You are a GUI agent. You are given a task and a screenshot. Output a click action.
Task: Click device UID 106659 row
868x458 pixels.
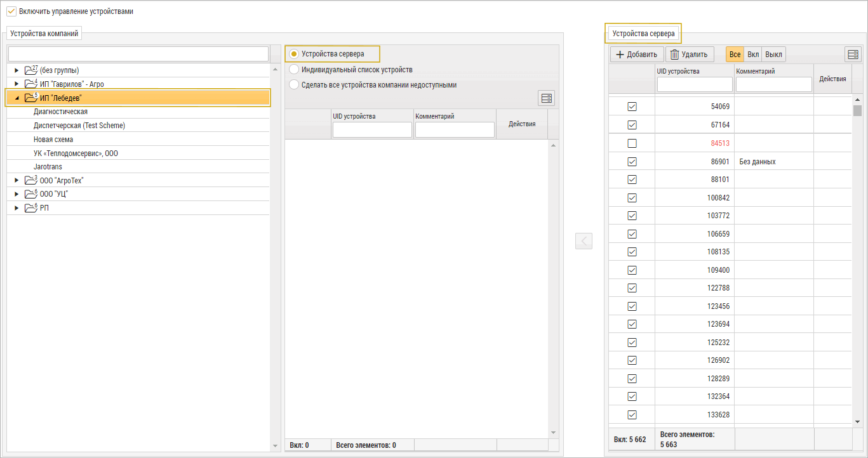pyautogui.click(x=718, y=234)
